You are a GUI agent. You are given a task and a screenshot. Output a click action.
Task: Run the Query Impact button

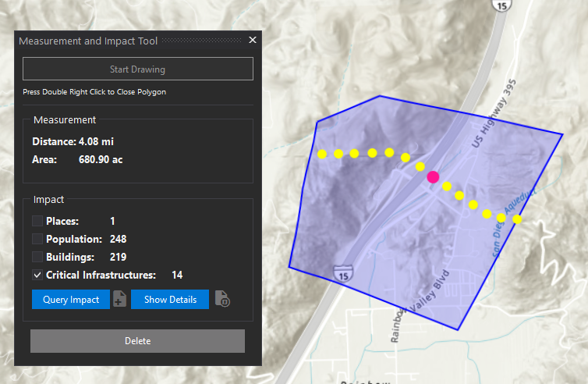pyautogui.click(x=71, y=300)
